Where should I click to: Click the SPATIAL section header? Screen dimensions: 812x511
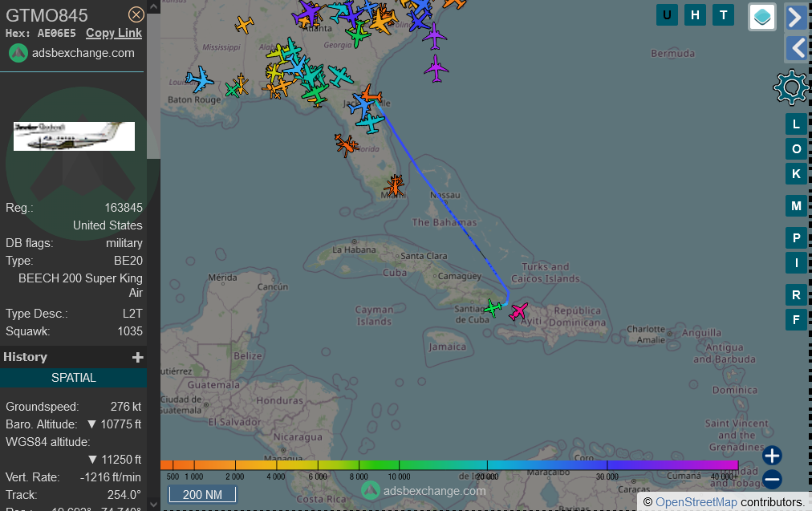point(74,378)
